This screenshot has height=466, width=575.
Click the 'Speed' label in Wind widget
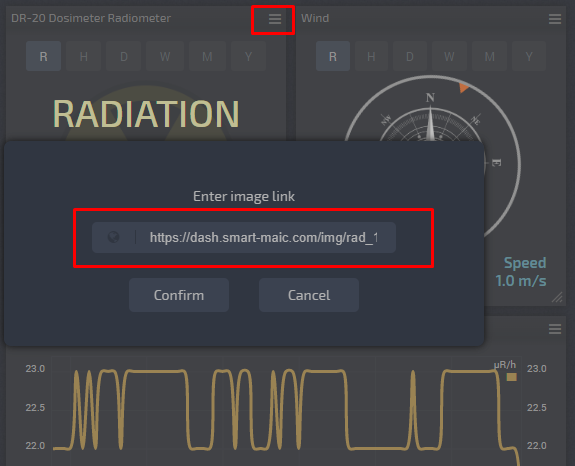pos(525,263)
